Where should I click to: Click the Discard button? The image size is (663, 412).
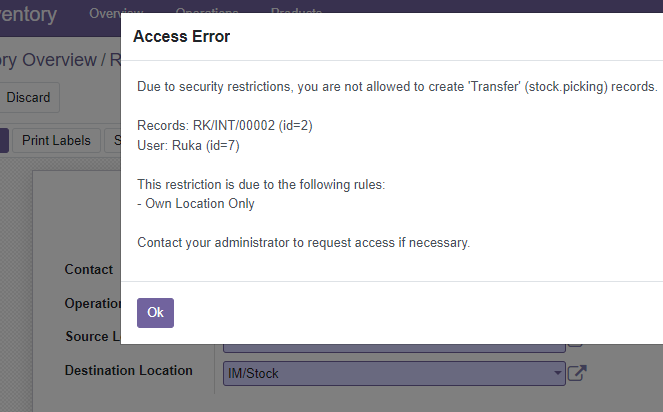pyautogui.click(x=28, y=97)
